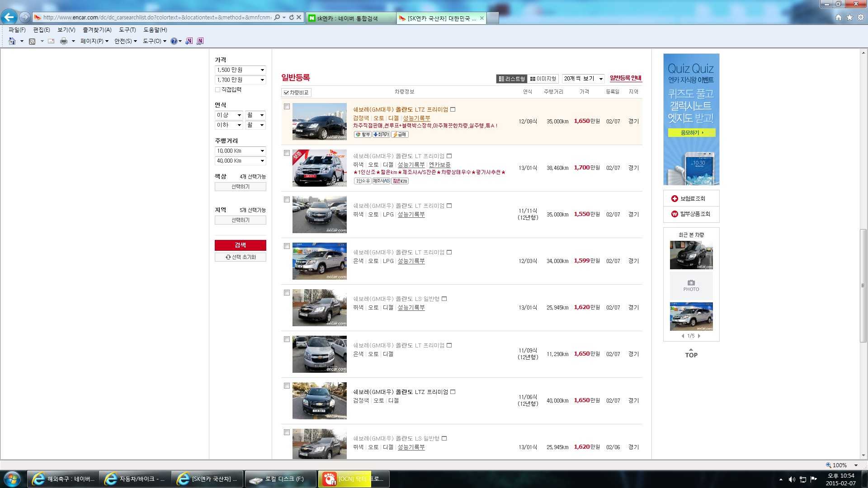
Task: Switch to list view (리스트형) icon
Action: point(511,79)
